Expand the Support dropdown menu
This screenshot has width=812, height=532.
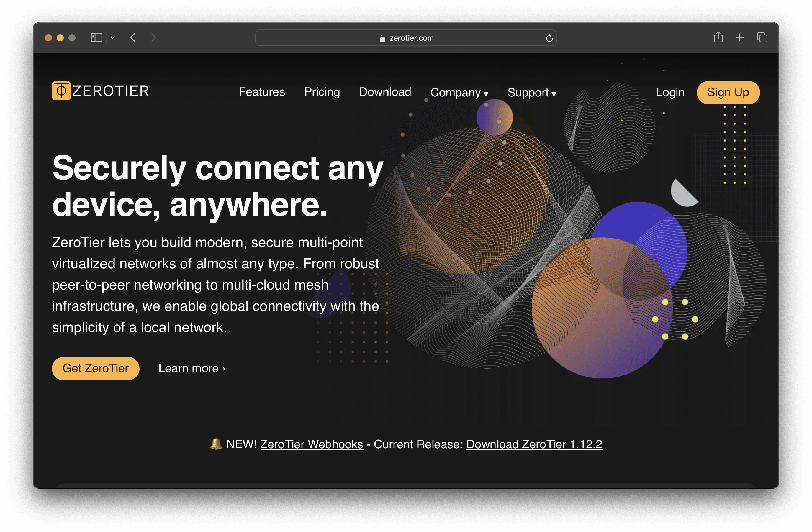pos(531,92)
